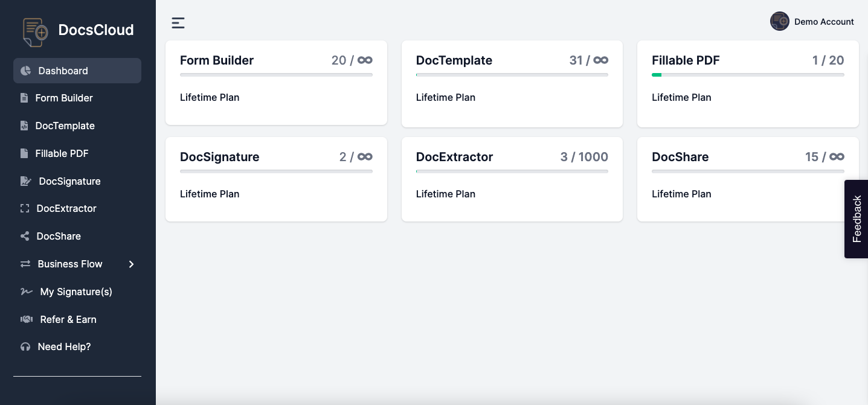Viewport: 868px width, 405px height.
Task: Click the DocShare share icon
Action: [x=25, y=236]
